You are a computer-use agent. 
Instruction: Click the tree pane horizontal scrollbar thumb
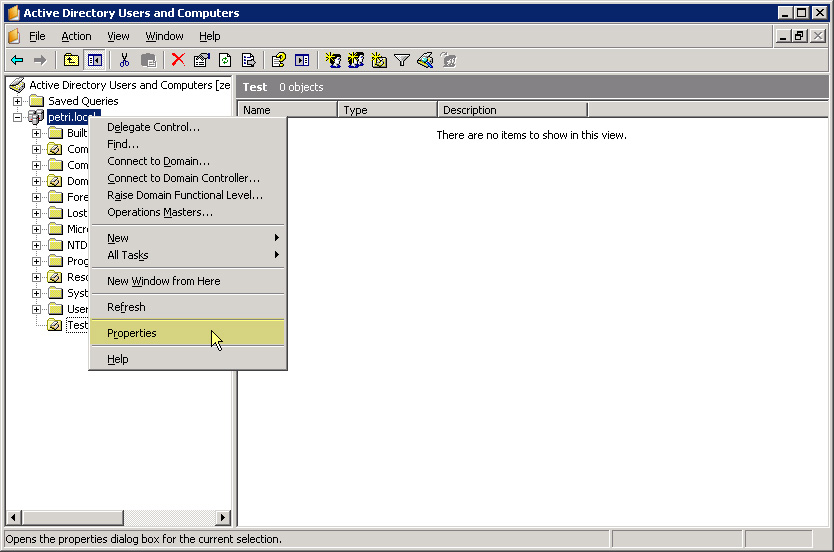(x=72, y=517)
